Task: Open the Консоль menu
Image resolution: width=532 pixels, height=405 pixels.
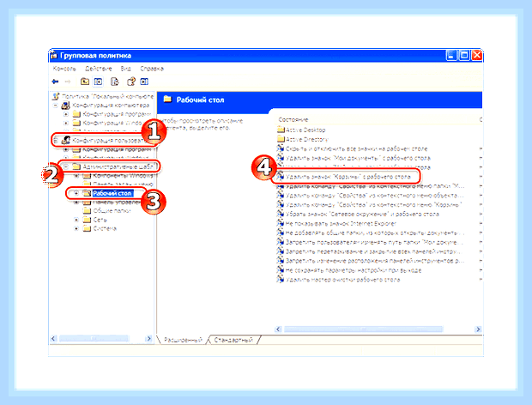Action: (x=64, y=69)
